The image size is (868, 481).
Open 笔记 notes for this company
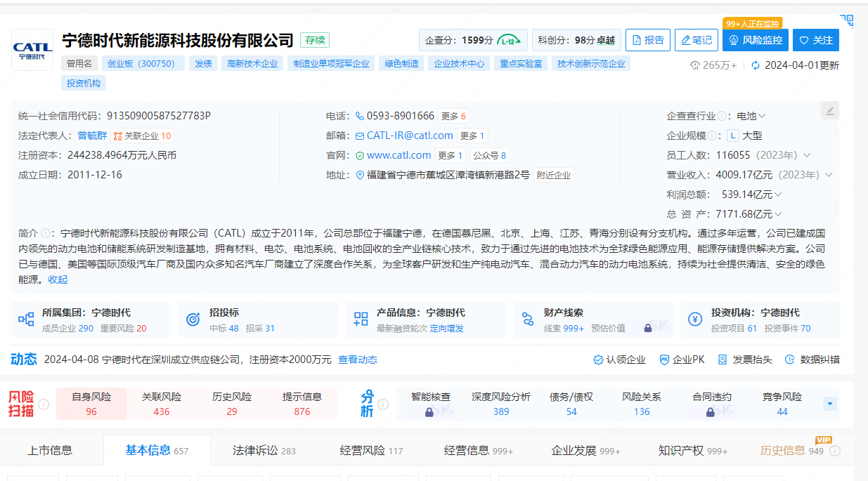pos(697,40)
